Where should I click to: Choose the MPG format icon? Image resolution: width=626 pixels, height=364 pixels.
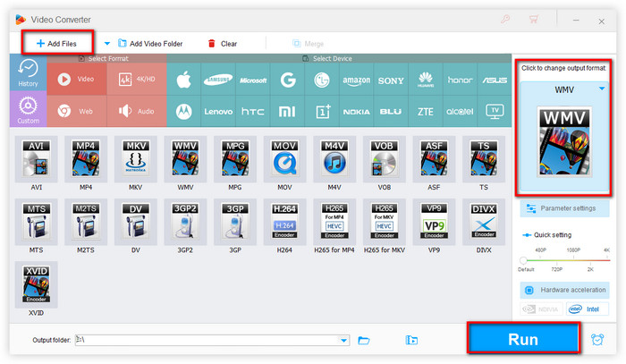click(235, 159)
